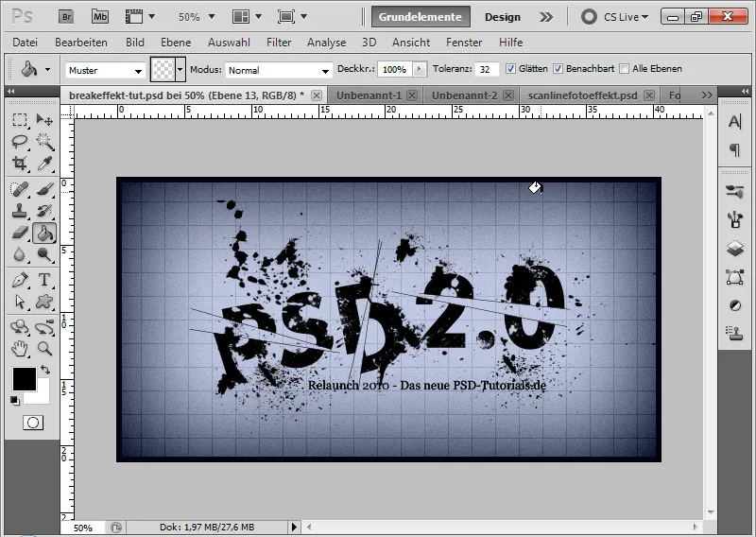Launch Mini Bridge from the Mb icon

(x=100, y=17)
